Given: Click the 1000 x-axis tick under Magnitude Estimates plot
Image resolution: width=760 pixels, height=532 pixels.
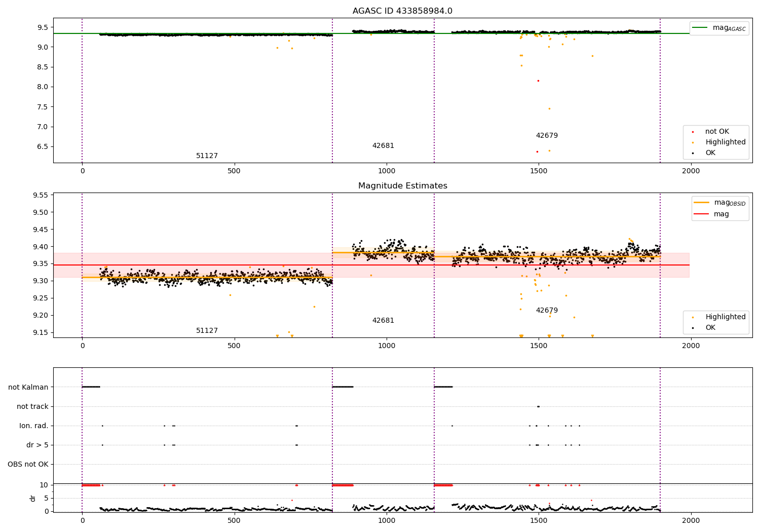Looking at the screenshot, I should (387, 346).
